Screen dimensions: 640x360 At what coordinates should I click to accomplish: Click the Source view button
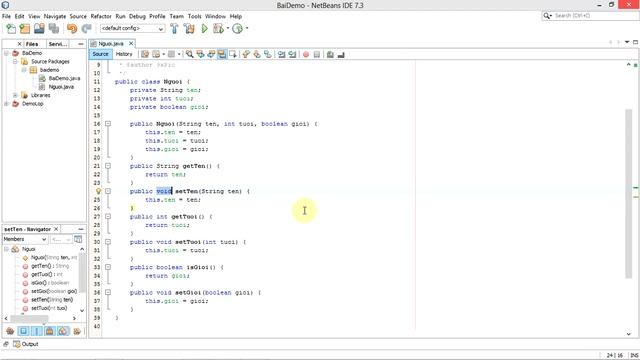point(100,54)
